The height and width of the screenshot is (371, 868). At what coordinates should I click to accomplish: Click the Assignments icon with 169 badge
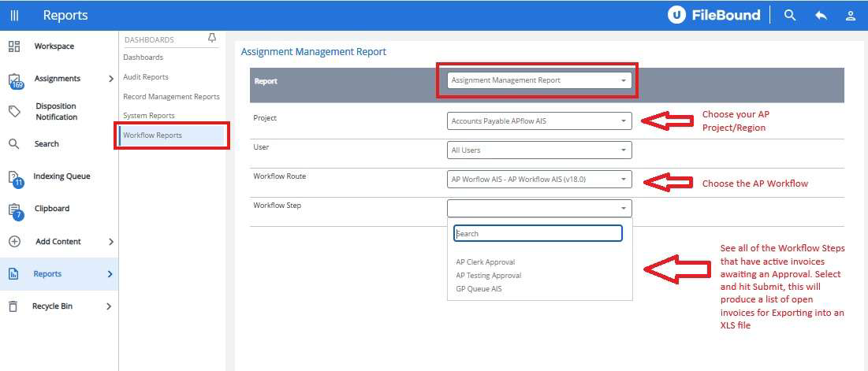pyautogui.click(x=15, y=80)
